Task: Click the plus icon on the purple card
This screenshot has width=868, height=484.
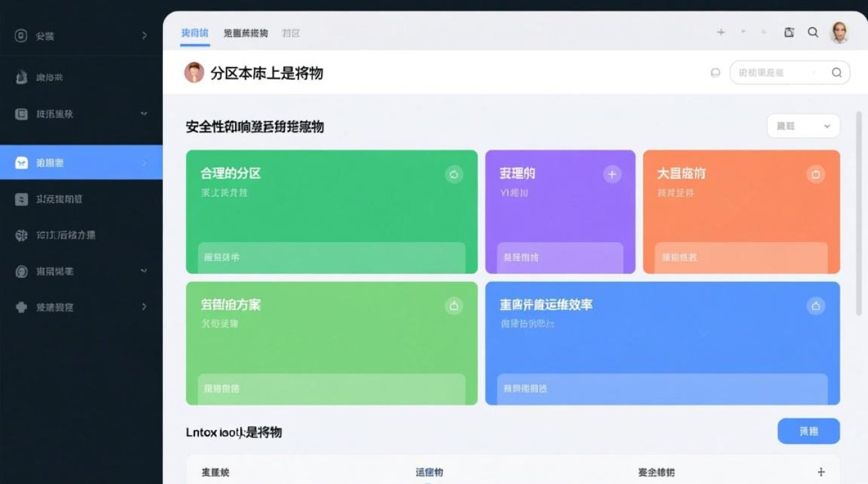Action: 612,174
